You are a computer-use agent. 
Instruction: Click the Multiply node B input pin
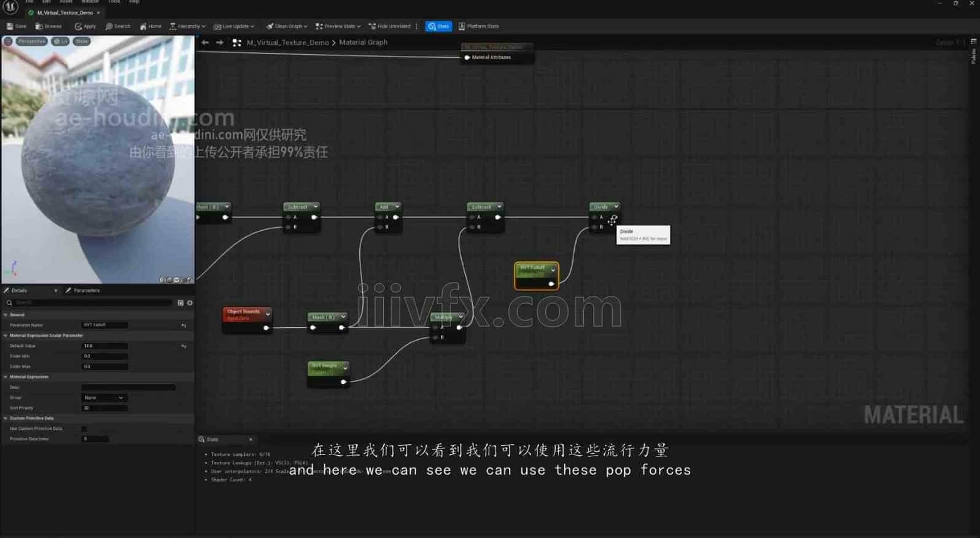point(435,337)
